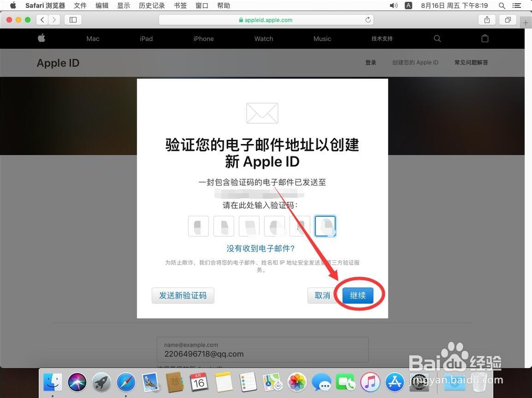This screenshot has height=398, width=532.
Task: Click the volume icon in menu bar
Action: (393, 5)
